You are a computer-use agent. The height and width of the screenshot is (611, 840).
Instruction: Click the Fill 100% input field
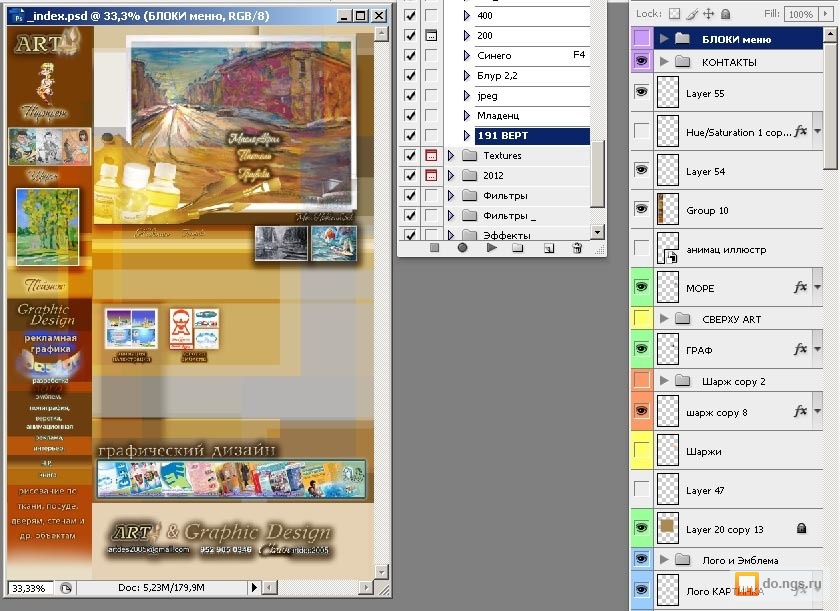click(x=801, y=14)
